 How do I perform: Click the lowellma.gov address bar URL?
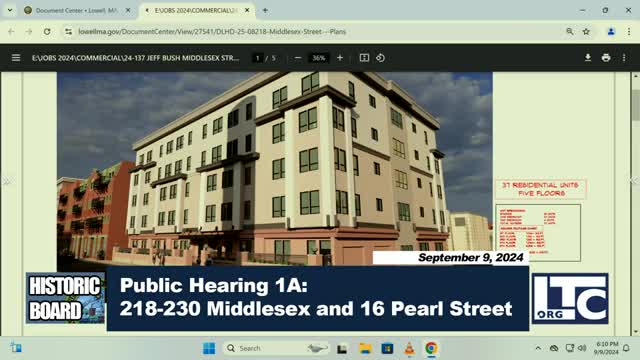pos(212,31)
